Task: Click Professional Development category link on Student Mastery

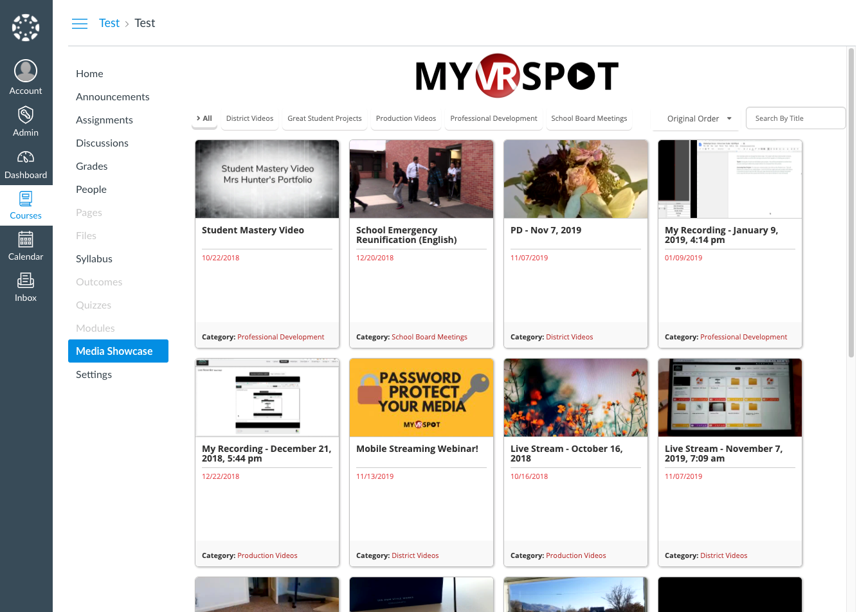Action: point(280,337)
